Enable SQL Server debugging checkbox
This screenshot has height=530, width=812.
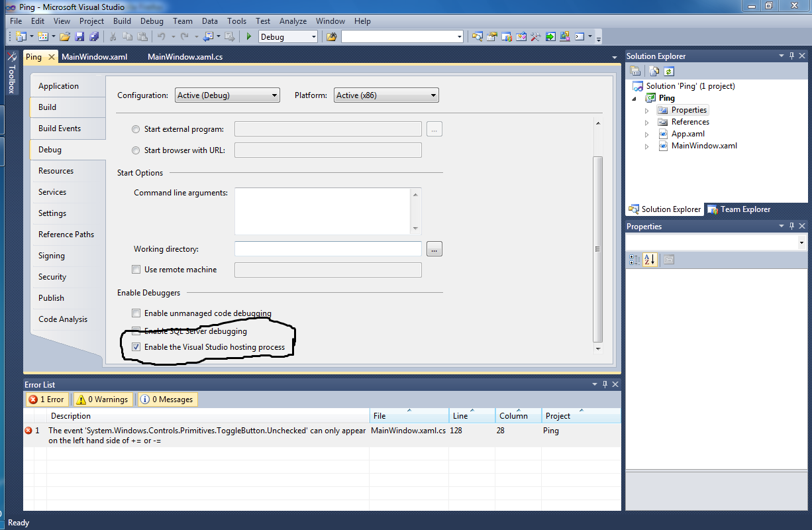[136, 331]
